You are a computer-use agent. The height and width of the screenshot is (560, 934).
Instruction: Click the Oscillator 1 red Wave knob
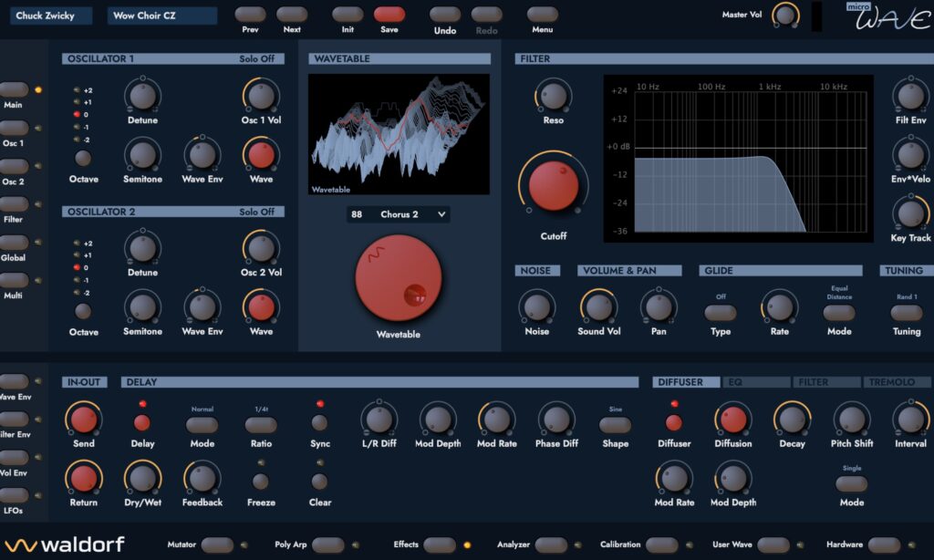click(261, 154)
